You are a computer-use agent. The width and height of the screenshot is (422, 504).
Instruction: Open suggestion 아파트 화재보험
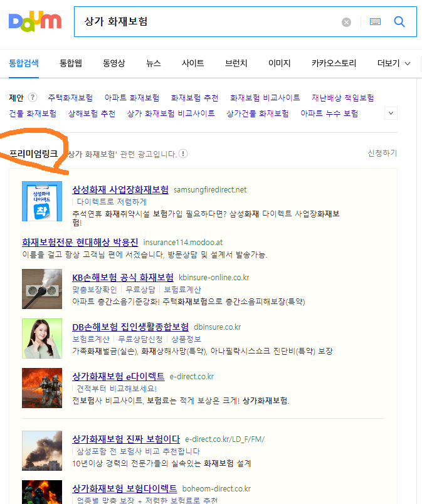(x=132, y=98)
